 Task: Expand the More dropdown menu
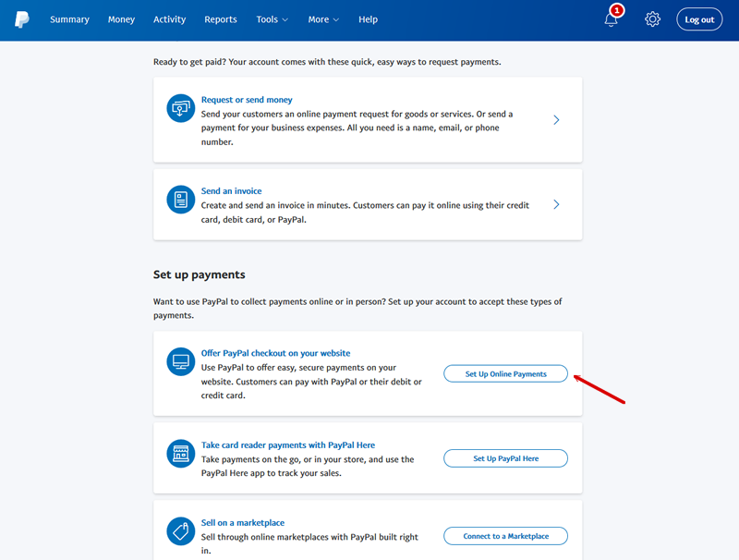(323, 19)
